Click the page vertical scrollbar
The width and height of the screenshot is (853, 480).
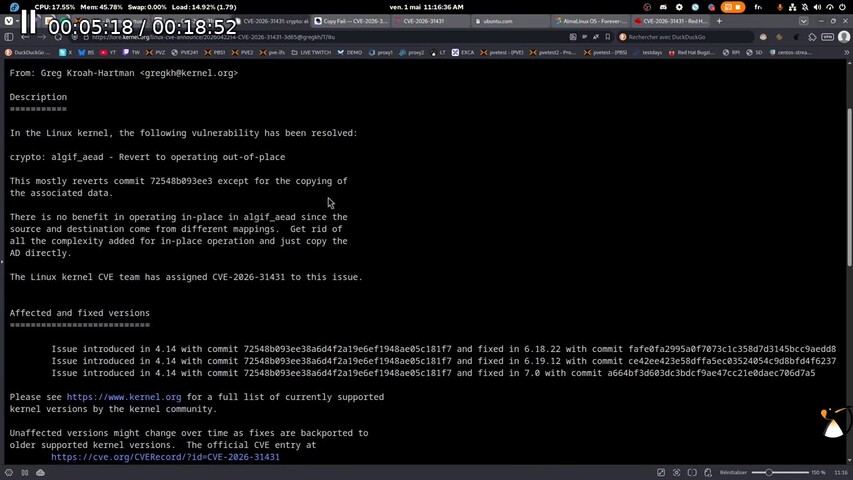849,188
